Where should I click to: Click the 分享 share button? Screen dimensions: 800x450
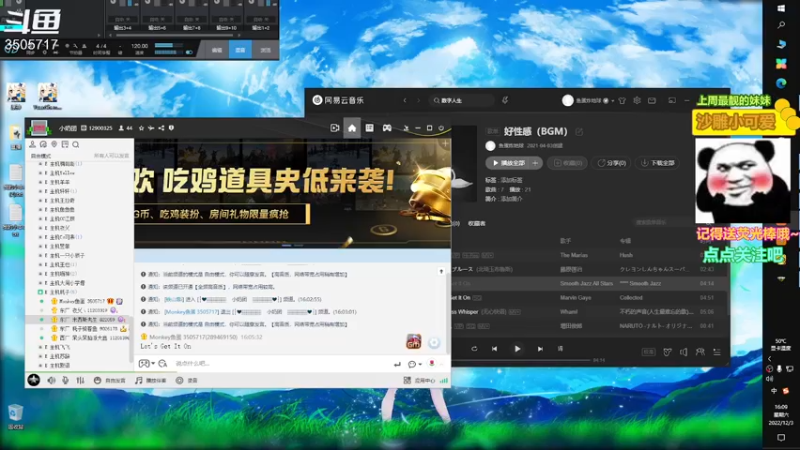611,163
